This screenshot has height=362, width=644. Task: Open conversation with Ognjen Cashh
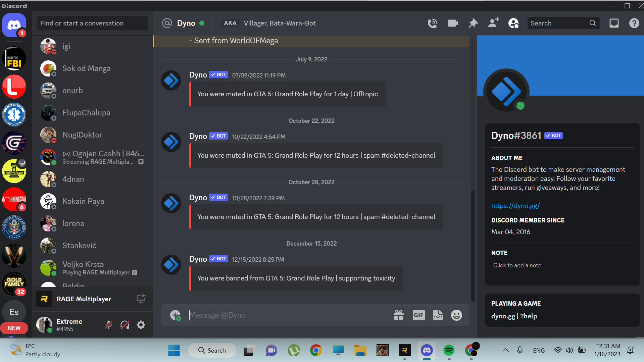click(x=93, y=157)
